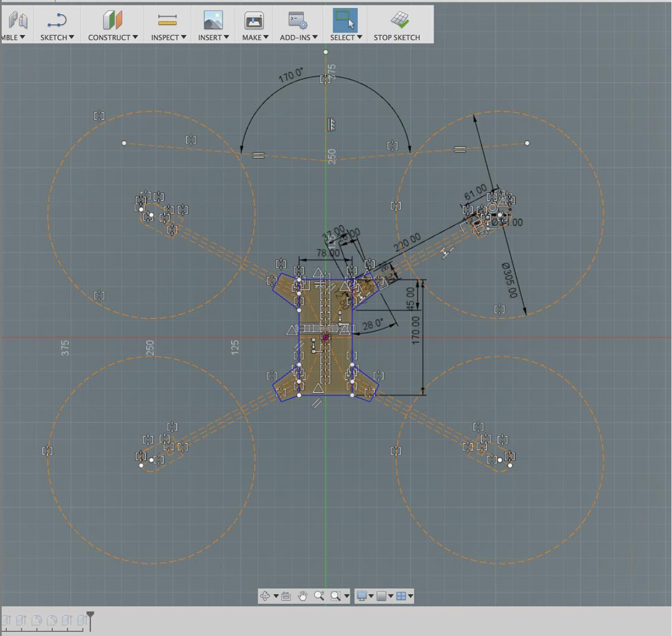
Task: Open the ADD-INS menu
Action: tap(299, 37)
